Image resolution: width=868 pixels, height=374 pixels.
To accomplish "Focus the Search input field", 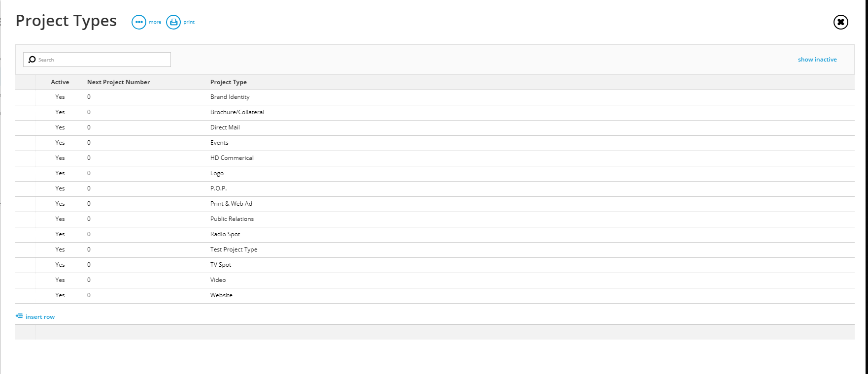I will (x=97, y=60).
